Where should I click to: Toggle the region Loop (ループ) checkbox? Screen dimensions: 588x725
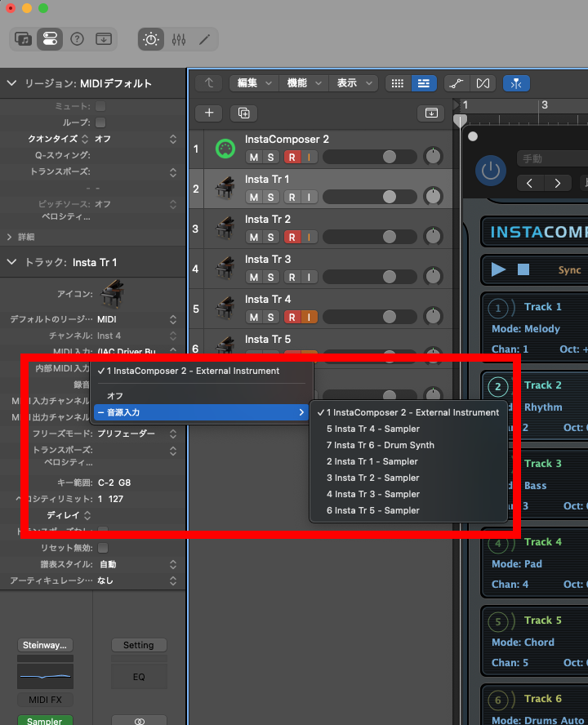(100, 122)
